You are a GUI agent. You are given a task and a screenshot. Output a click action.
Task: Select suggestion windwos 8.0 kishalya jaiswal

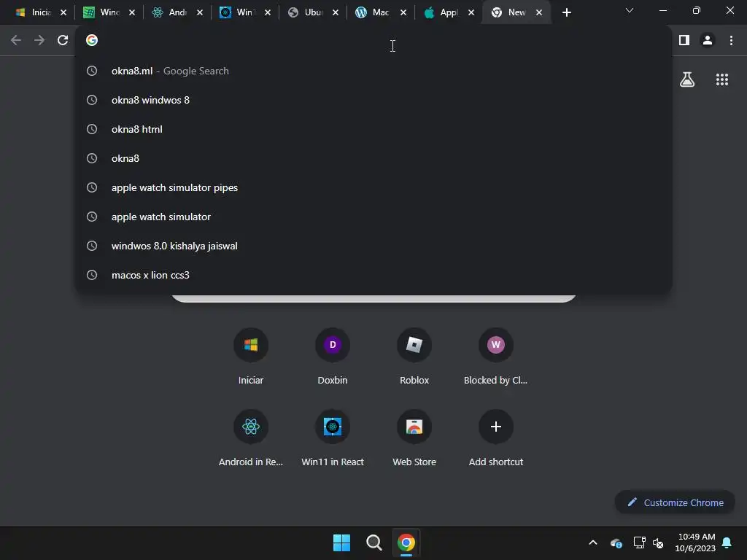[373, 246]
